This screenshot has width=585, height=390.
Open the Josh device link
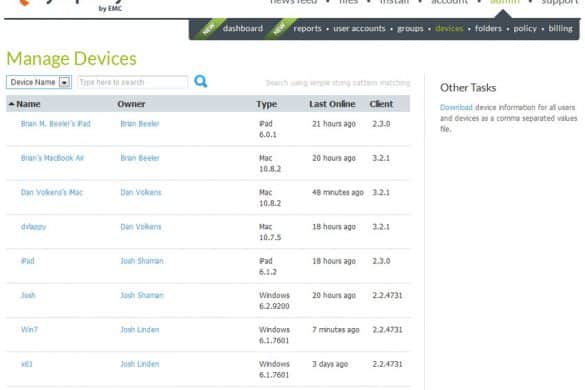pyautogui.click(x=28, y=295)
